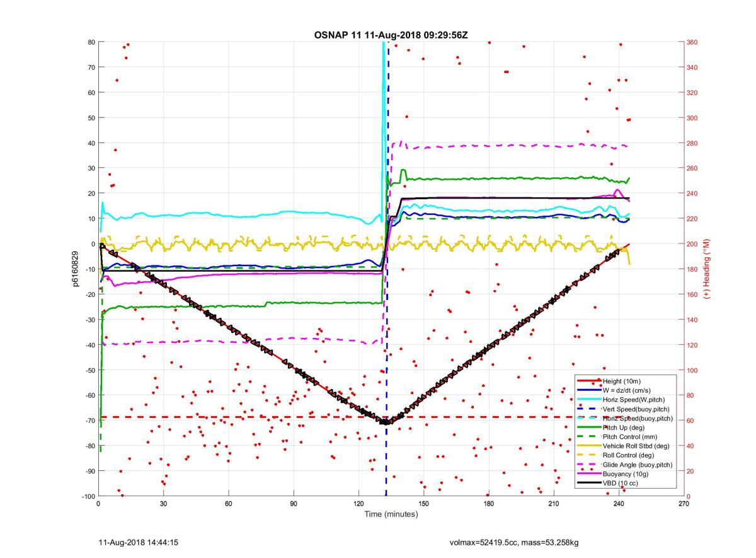Viewport: 756px width, 558px height.
Task: Select legend entry "Buoyancy (10g)"
Action: (624, 474)
